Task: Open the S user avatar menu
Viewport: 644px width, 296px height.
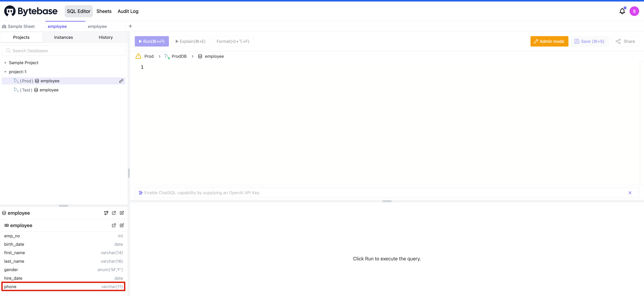Action: pos(634,11)
